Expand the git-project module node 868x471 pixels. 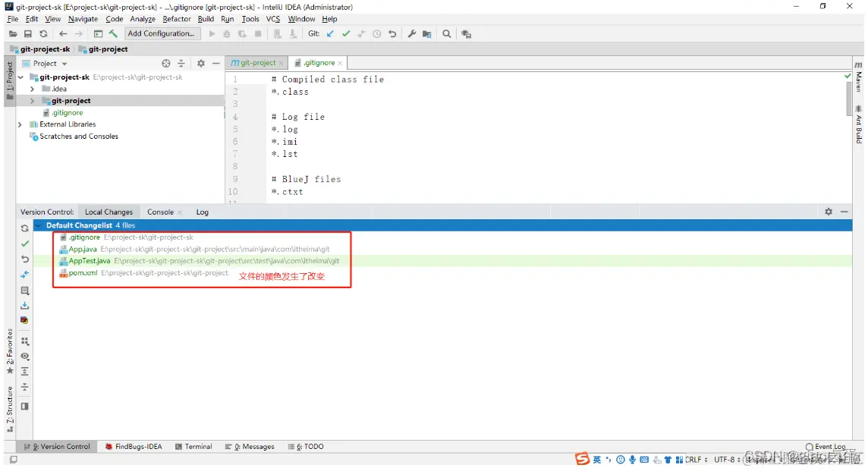(32, 101)
